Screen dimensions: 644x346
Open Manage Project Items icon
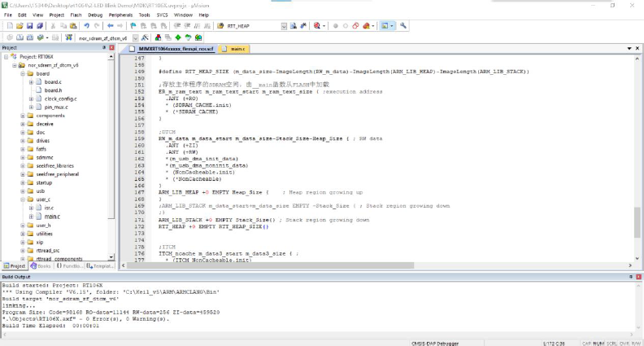(158, 37)
